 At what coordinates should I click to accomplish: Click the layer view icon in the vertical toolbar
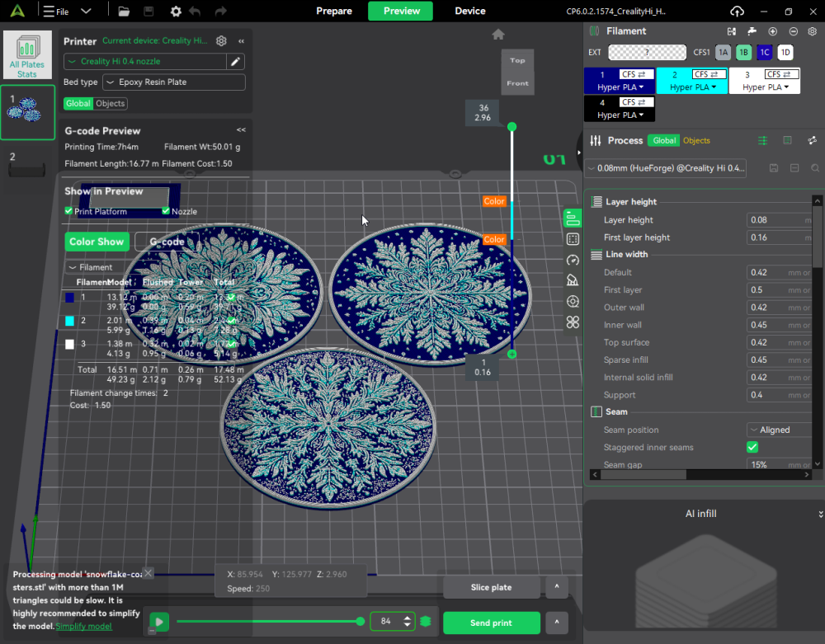573,219
